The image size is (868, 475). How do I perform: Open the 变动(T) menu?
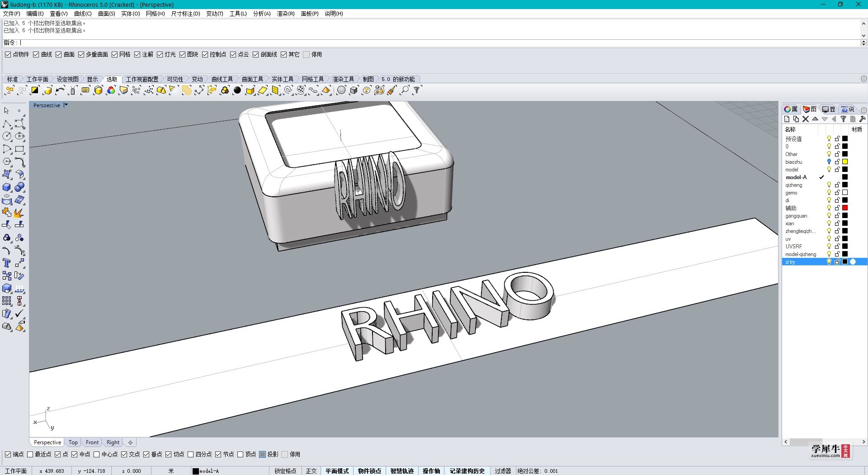(x=215, y=14)
